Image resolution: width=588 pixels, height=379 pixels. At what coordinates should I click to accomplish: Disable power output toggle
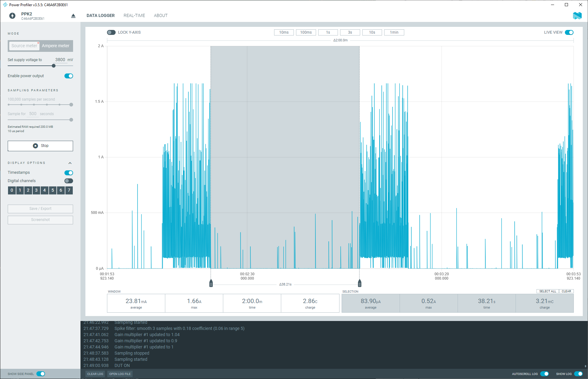pos(69,76)
